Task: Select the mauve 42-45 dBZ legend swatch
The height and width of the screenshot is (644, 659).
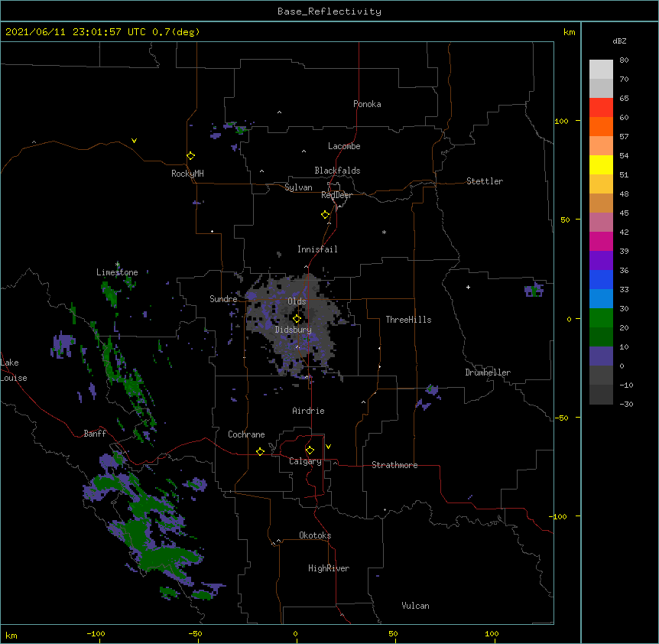Action: 601,223
